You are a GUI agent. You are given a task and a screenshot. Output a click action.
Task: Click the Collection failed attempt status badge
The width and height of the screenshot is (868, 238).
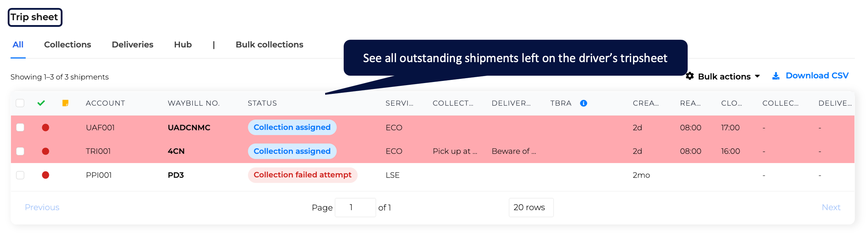pyautogui.click(x=302, y=175)
